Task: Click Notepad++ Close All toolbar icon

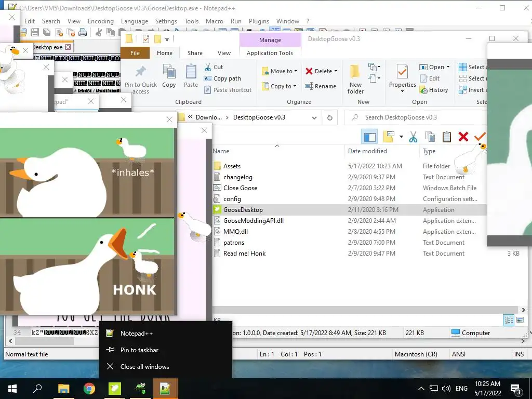Action: point(71,32)
